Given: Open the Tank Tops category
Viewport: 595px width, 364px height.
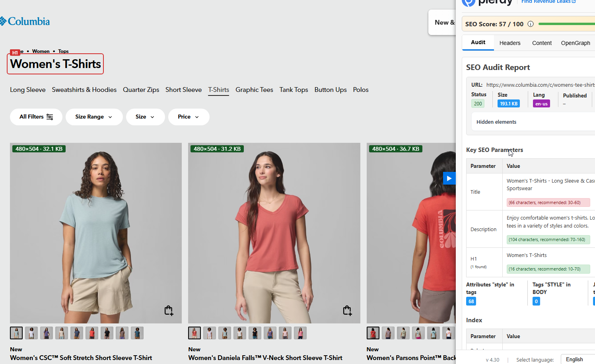Looking at the screenshot, I should click(294, 90).
